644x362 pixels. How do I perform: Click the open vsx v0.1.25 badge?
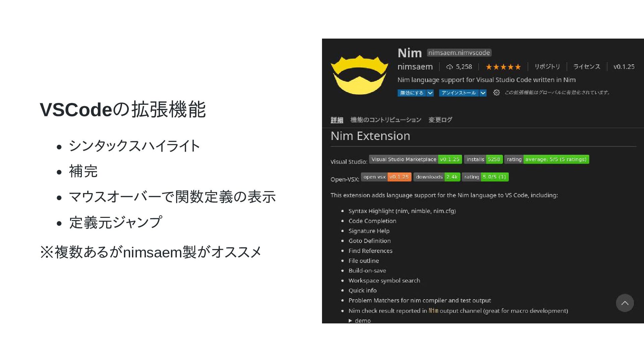coord(386,177)
